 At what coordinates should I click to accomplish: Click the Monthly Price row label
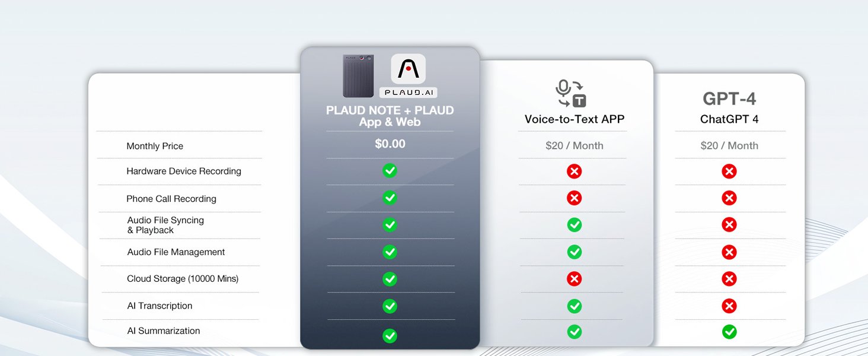155,146
